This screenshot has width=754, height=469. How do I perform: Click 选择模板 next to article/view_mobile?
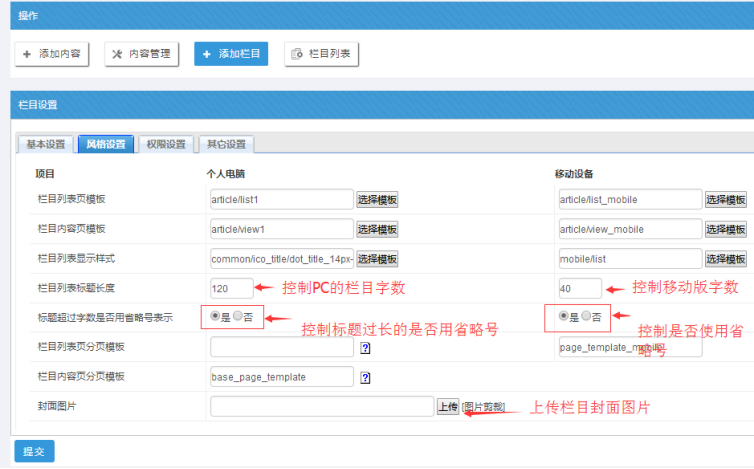726,229
